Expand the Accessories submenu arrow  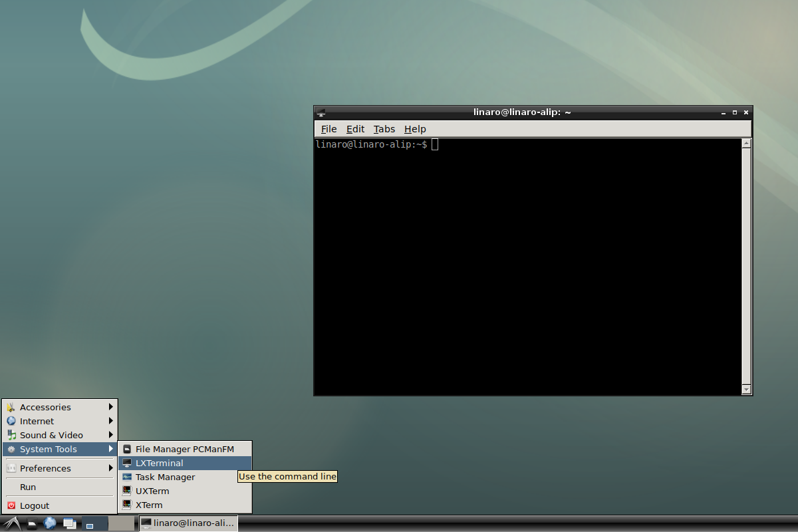pos(111,406)
